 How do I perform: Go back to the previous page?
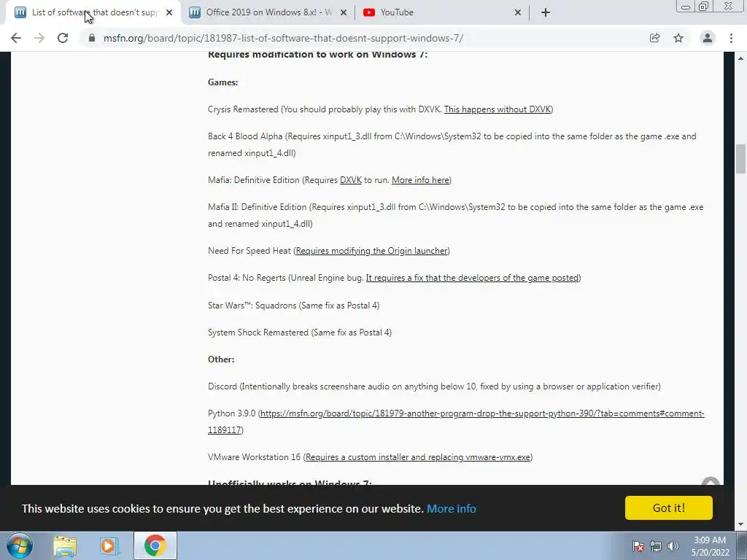pos(16,38)
